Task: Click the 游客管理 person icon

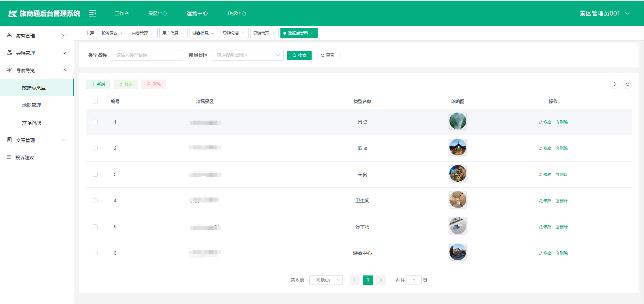Action: 9,35
